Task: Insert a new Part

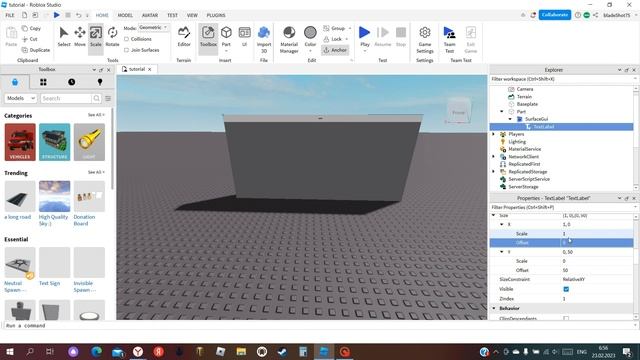Action: click(226, 38)
